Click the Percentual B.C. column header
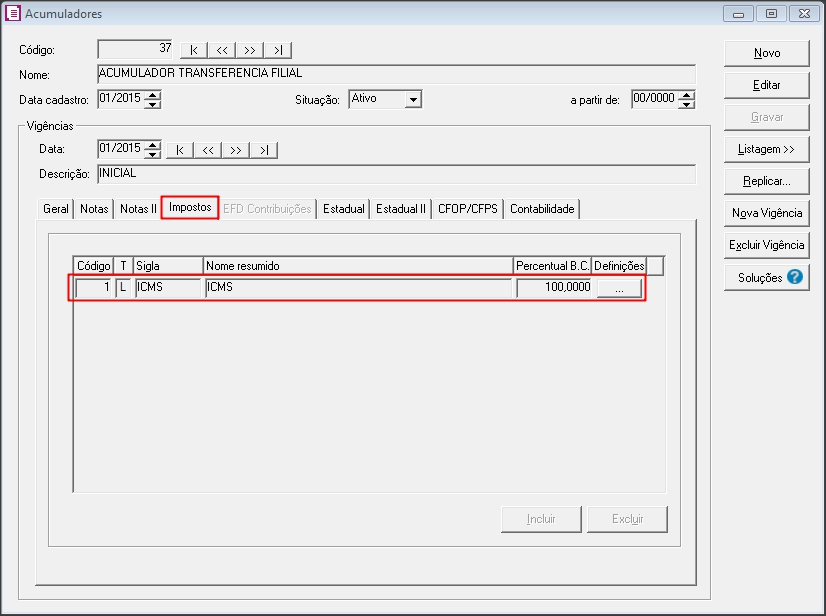This screenshot has width=826, height=616. point(553,266)
